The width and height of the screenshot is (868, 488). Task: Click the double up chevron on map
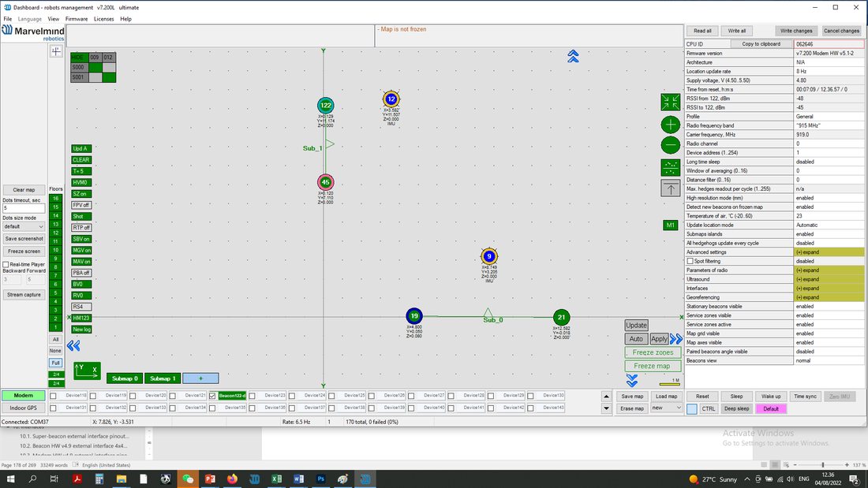tap(573, 56)
